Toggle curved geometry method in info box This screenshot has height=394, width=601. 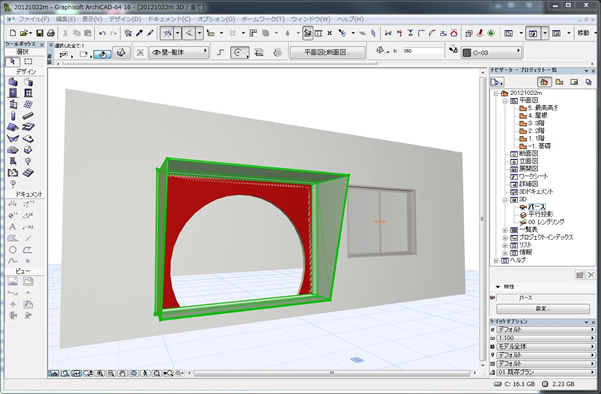pos(239,53)
